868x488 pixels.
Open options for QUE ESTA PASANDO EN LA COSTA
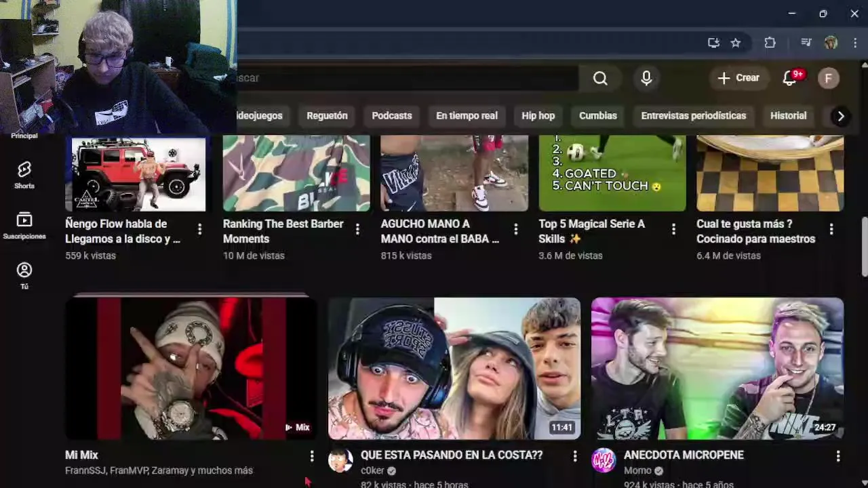[575, 456]
